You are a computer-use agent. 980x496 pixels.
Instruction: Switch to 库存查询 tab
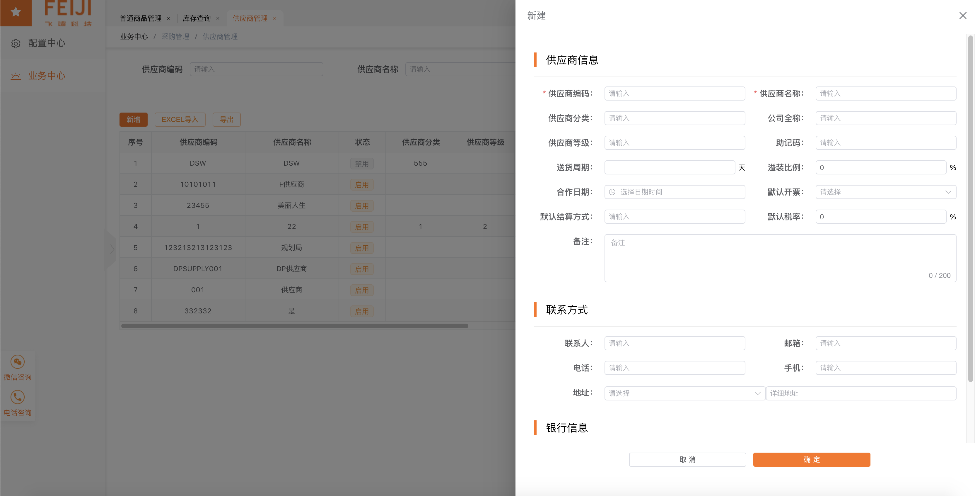pos(197,18)
